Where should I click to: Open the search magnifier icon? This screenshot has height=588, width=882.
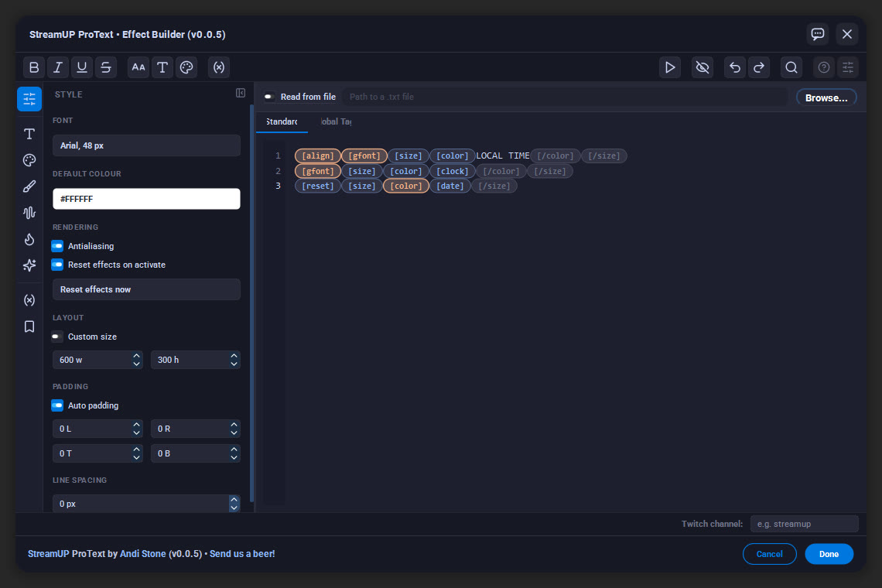pyautogui.click(x=791, y=67)
